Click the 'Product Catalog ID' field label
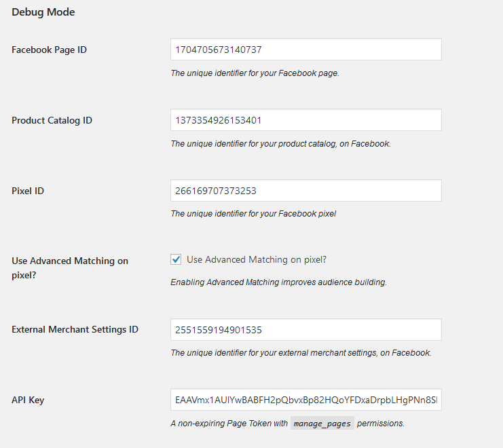Viewport: 503px width, 448px height. 52,120
